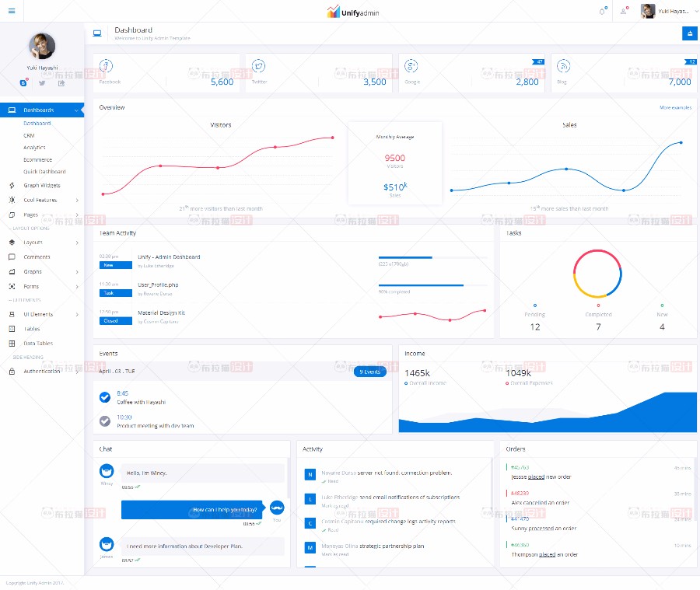This screenshot has height=590, width=700.
Task: Expand the UI Elements menu
Action: (42, 315)
